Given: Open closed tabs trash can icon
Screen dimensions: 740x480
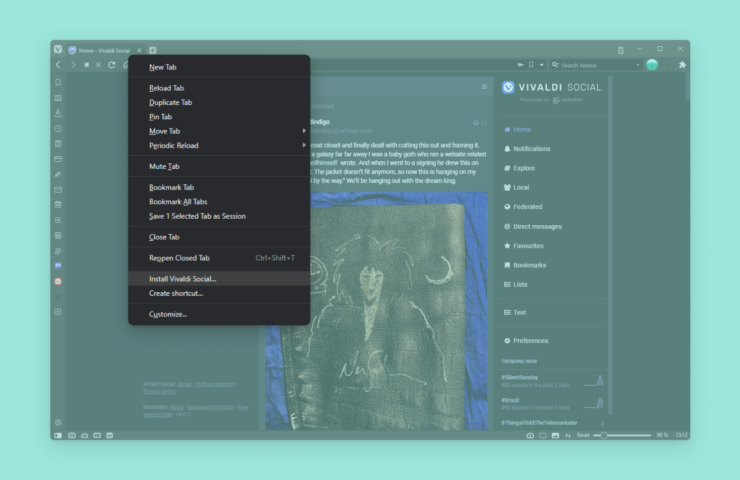Looking at the screenshot, I should 621,50.
